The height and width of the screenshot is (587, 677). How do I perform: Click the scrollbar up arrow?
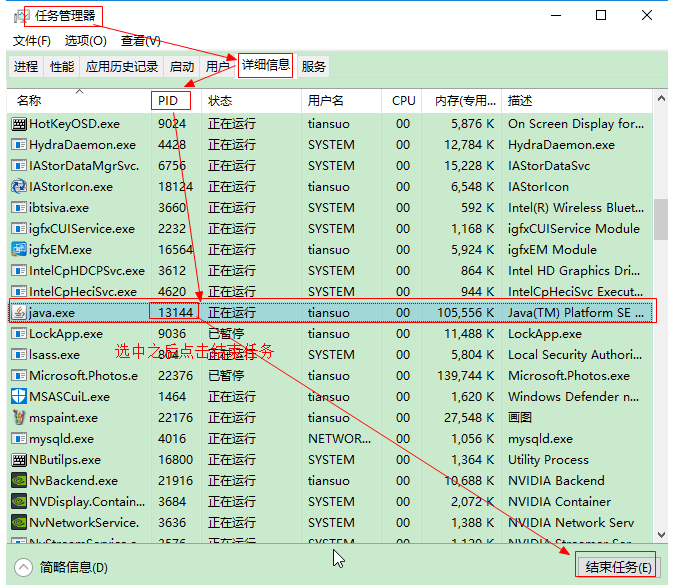coord(661,98)
